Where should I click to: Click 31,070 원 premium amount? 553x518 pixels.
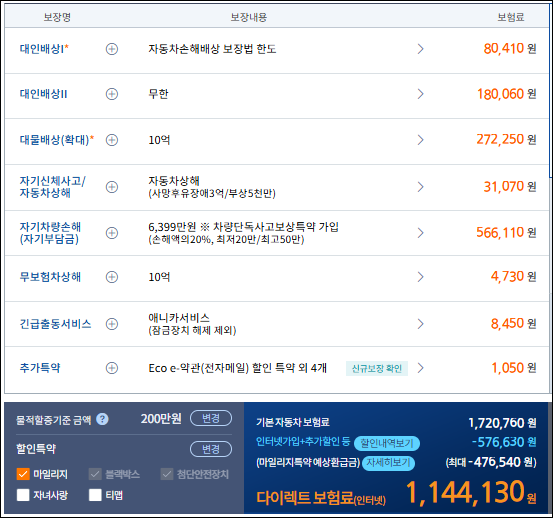pos(510,187)
